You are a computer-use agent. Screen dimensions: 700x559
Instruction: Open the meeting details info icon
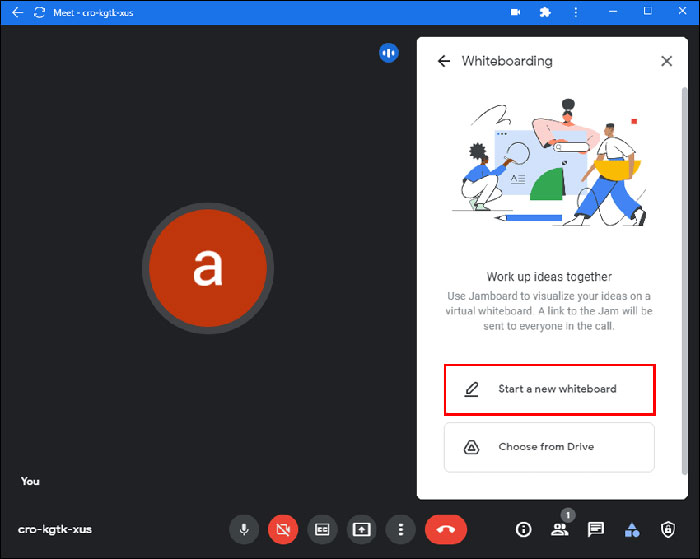pyautogui.click(x=523, y=529)
